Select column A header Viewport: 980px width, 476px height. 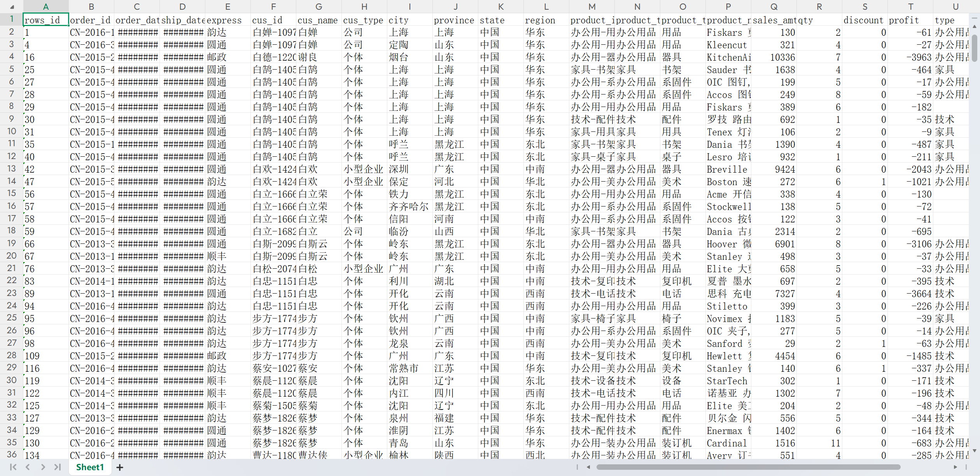click(x=46, y=7)
